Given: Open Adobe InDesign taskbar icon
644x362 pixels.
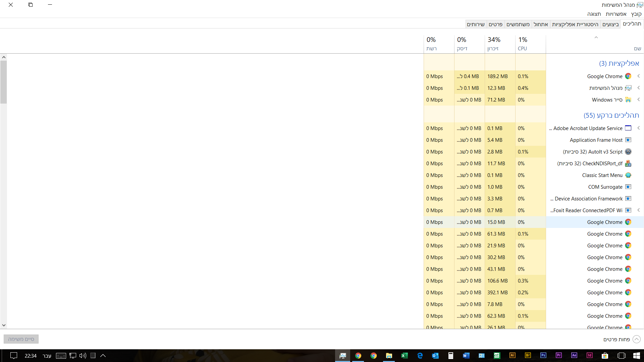Looking at the screenshot, I should (590, 356).
